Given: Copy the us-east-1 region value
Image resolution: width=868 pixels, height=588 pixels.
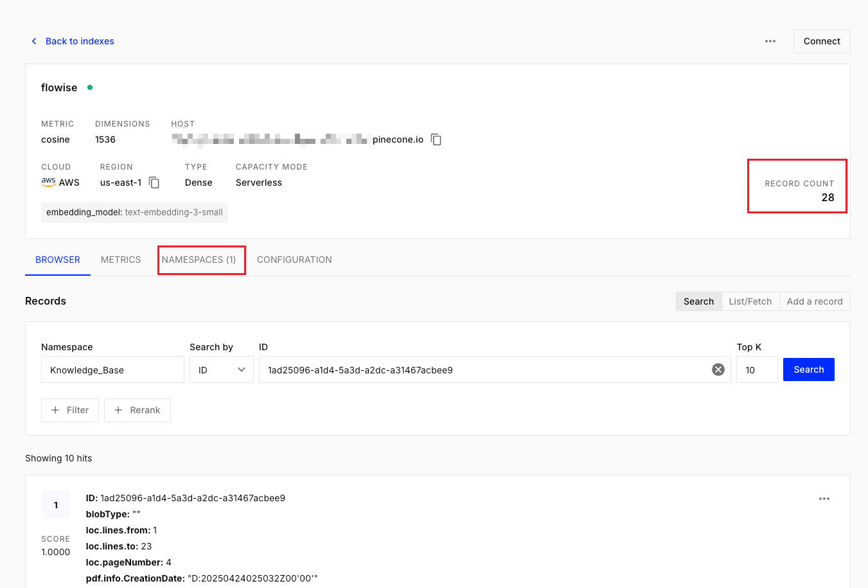Looking at the screenshot, I should 154,183.
